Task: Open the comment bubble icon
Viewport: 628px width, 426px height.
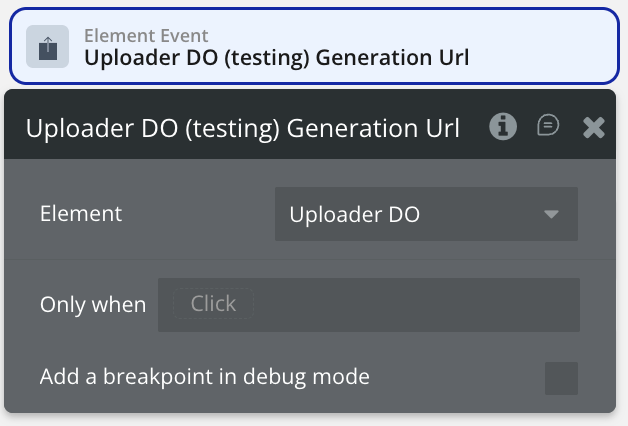Action: (x=548, y=126)
